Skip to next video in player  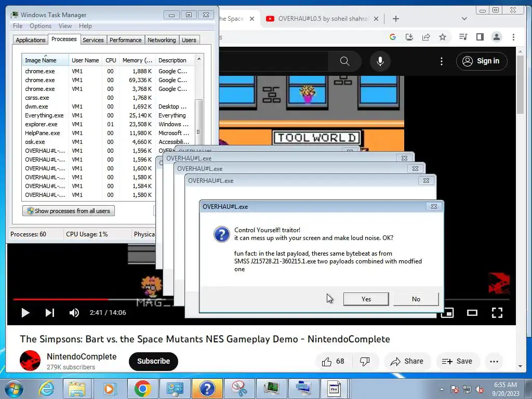click(x=50, y=312)
